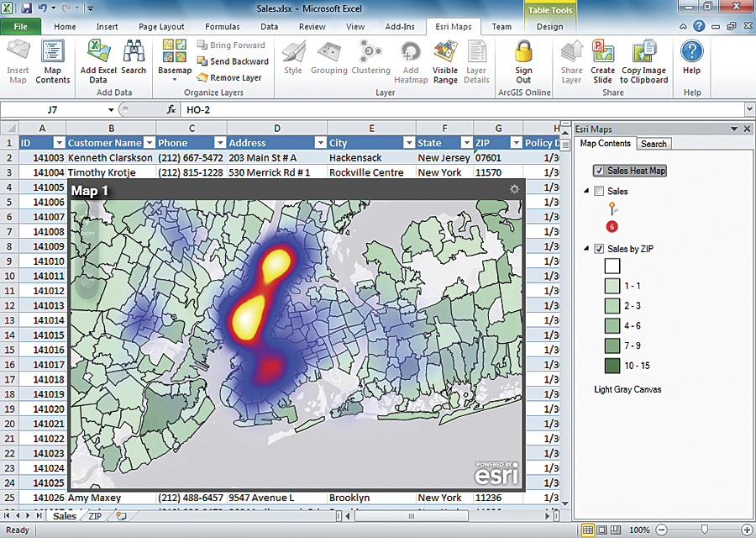756x538 pixels.
Task: Click the Bring Forward button
Action: point(232,45)
